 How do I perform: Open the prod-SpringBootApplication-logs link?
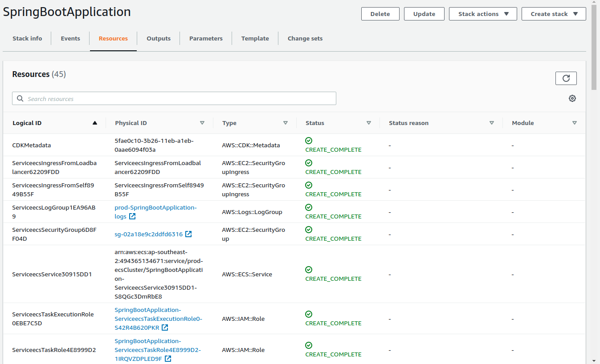155,212
